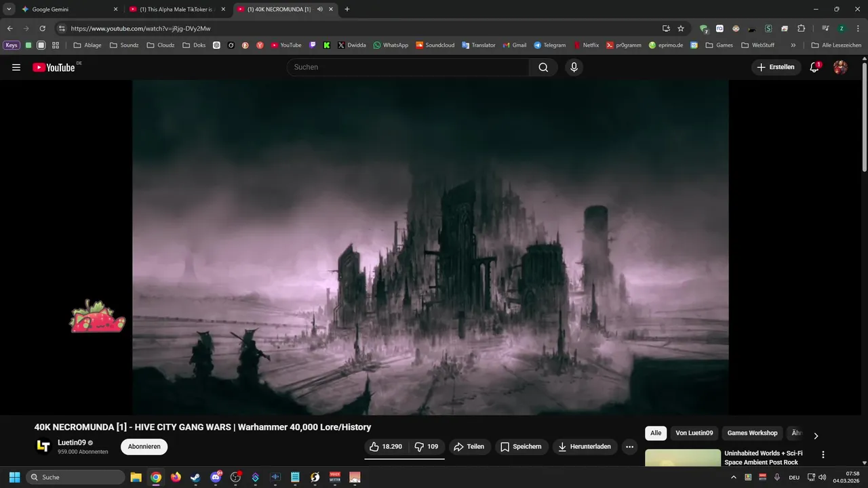Open the Extensions puzzle icon

coord(801,28)
